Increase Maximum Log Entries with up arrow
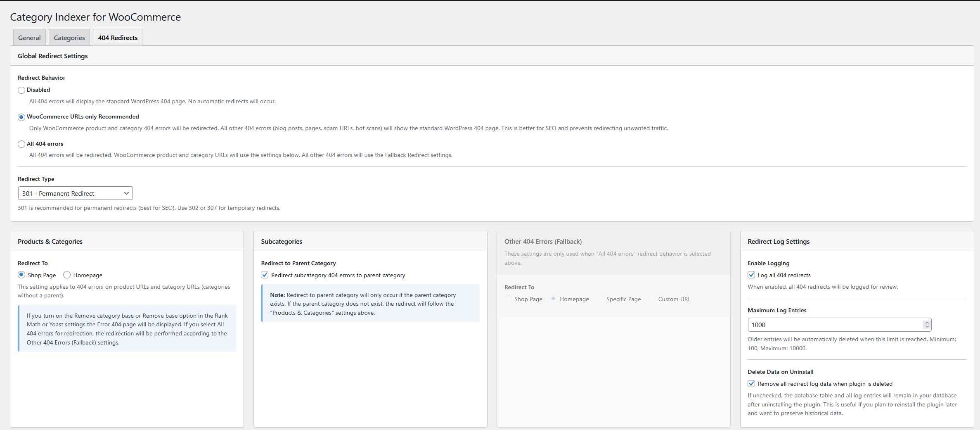This screenshot has height=430, width=980. tap(927, 322)
